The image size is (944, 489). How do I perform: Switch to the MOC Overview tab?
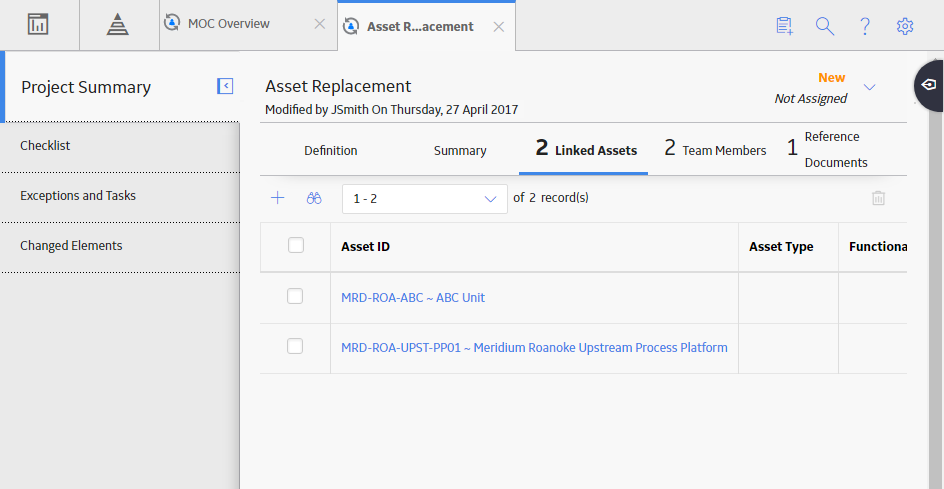point(229,24)
